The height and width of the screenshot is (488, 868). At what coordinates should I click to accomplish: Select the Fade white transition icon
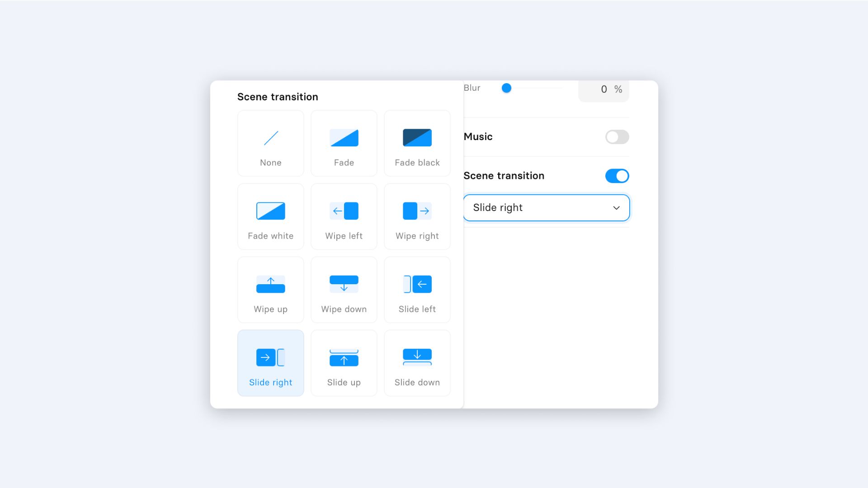270,211
